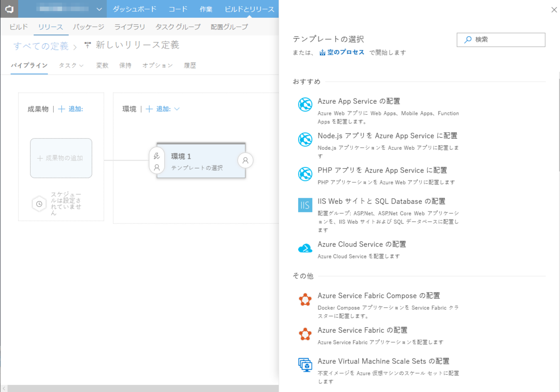The width and height of the screenshot is (560, 392).
Task: Select the 環境 1 environment card
Action: point(201,160)
